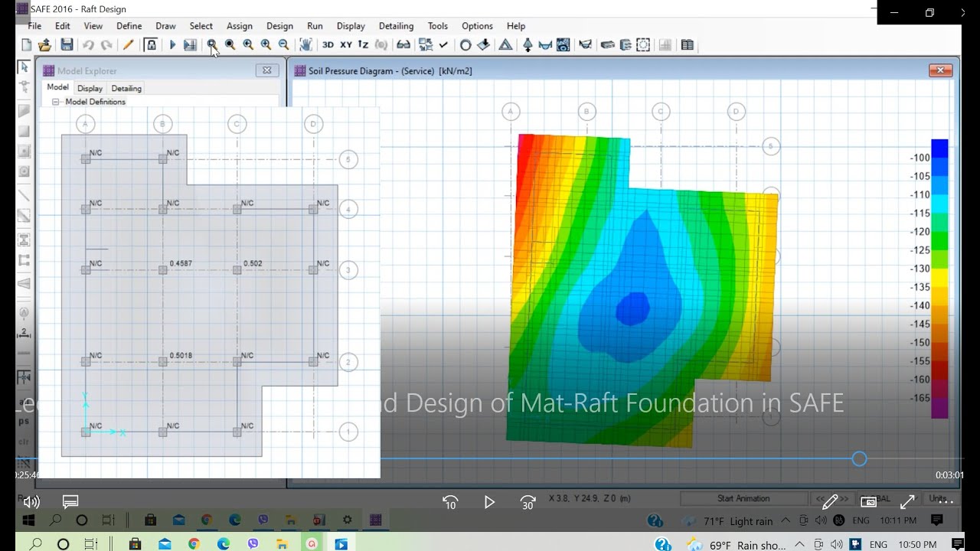Image resolution: width=980 pixels, height=551 pixels.
Task: Click the picture-in-picture mini view icon
Action: coord(868,502)
